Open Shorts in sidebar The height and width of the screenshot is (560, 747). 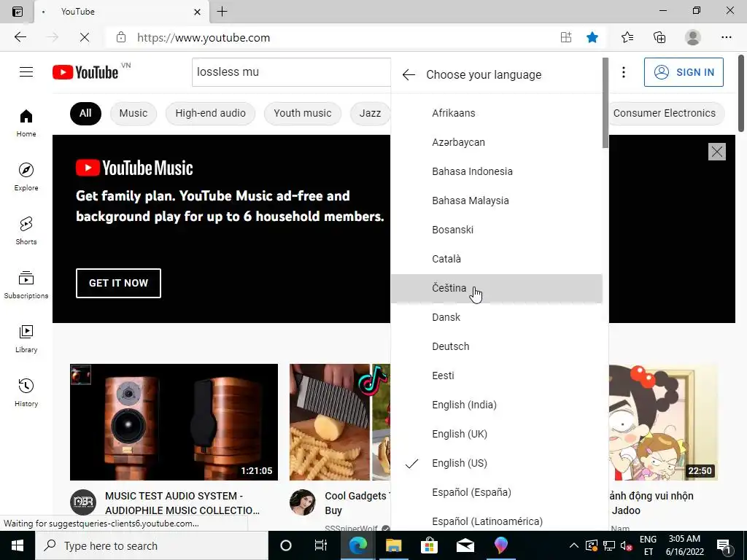click(26, 231)
